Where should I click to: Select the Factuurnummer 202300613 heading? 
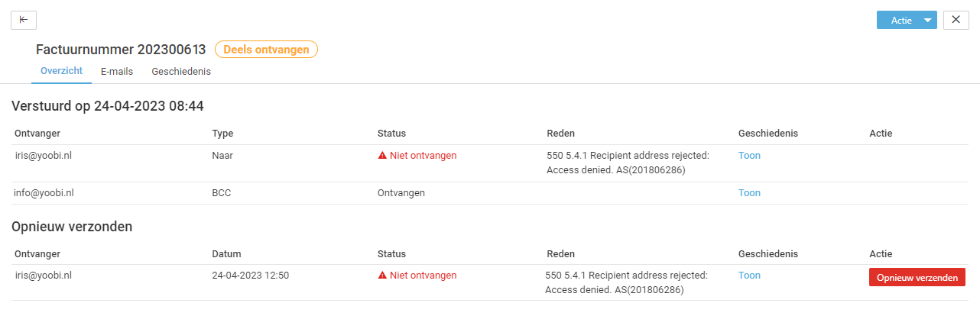121,50
